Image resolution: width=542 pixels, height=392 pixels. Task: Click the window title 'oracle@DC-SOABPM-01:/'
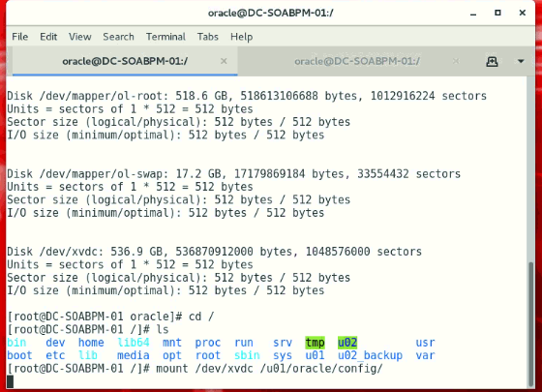tap(271, 14)
